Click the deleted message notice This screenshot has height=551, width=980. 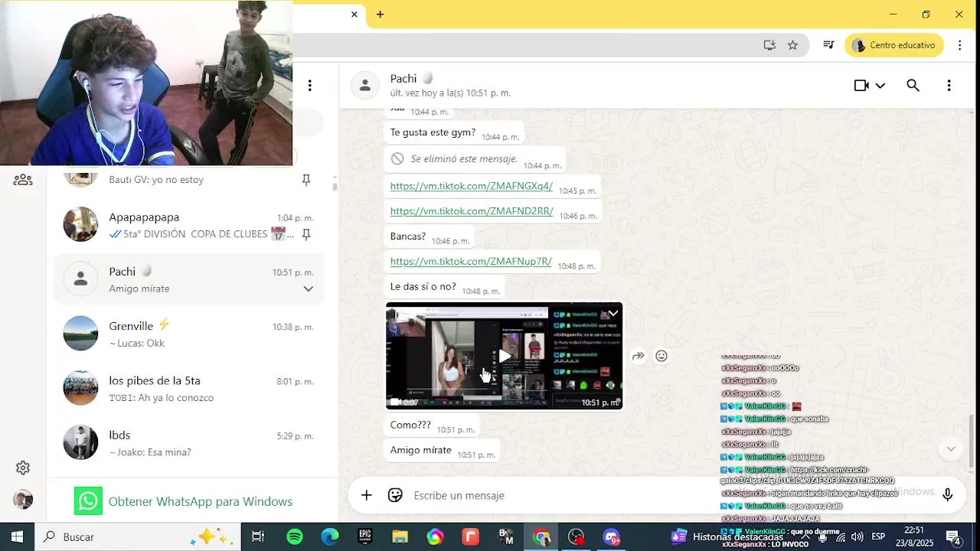pos(475,159)
